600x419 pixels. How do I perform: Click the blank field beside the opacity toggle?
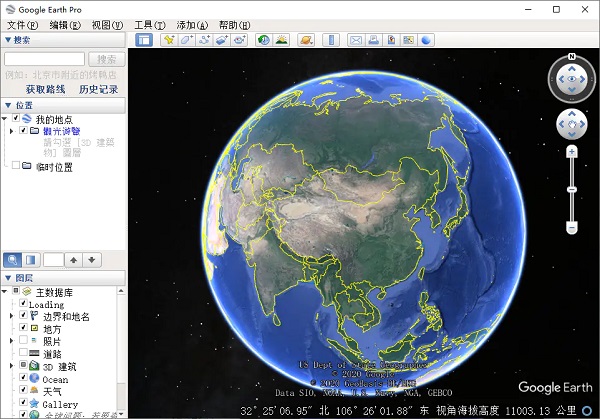54,260
